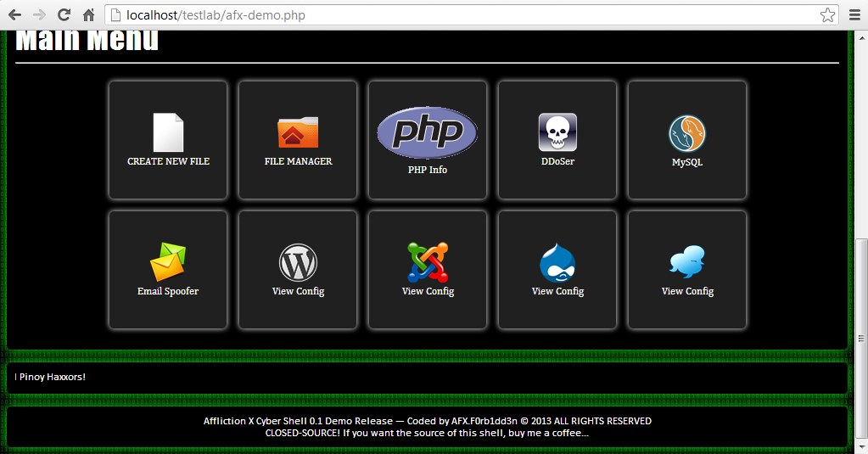
Task: Bookmark this page with the star icon
Action: coord(827,15)
